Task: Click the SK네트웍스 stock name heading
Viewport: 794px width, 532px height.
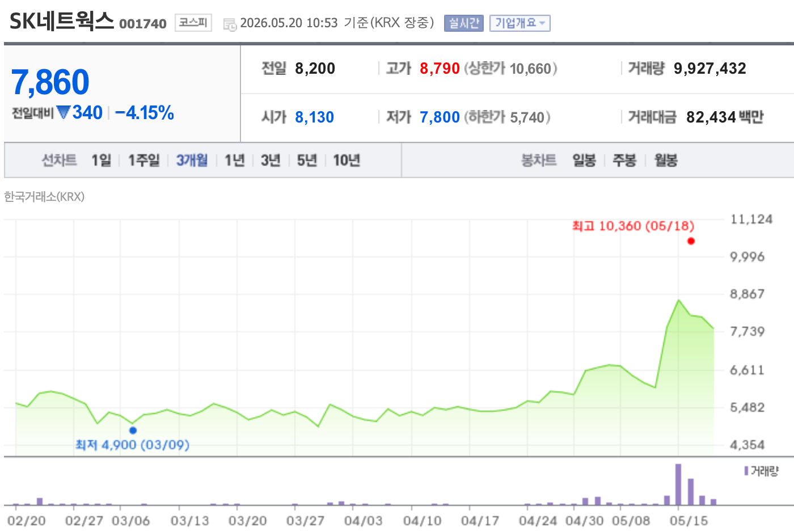Action: (62, 22)
